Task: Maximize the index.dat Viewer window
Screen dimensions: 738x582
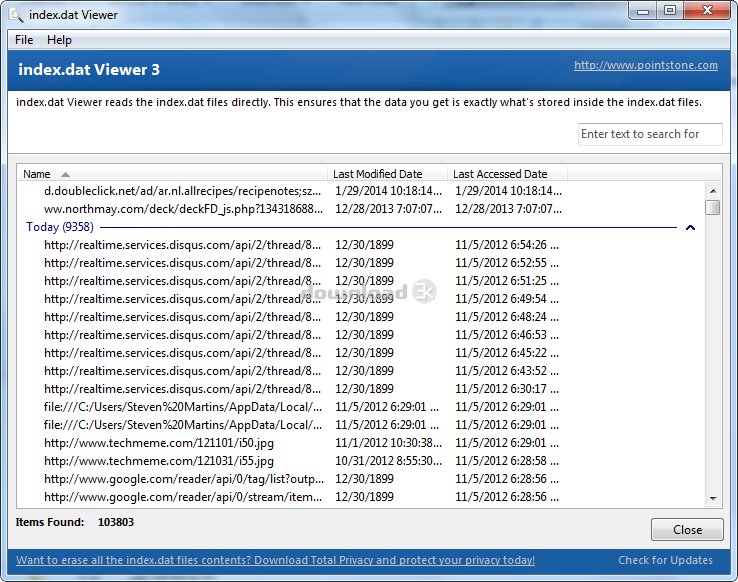Action: [670, 11]
